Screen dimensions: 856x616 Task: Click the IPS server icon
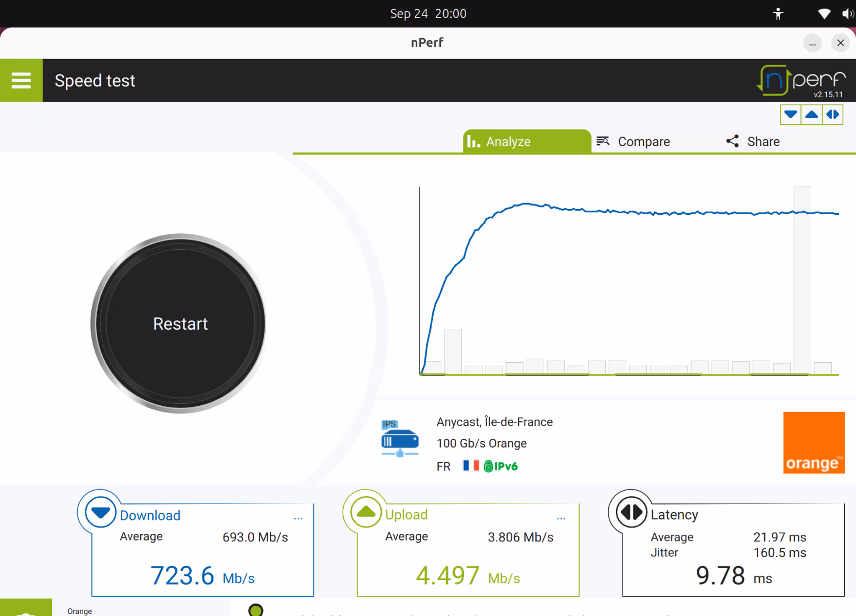(400, 438)
